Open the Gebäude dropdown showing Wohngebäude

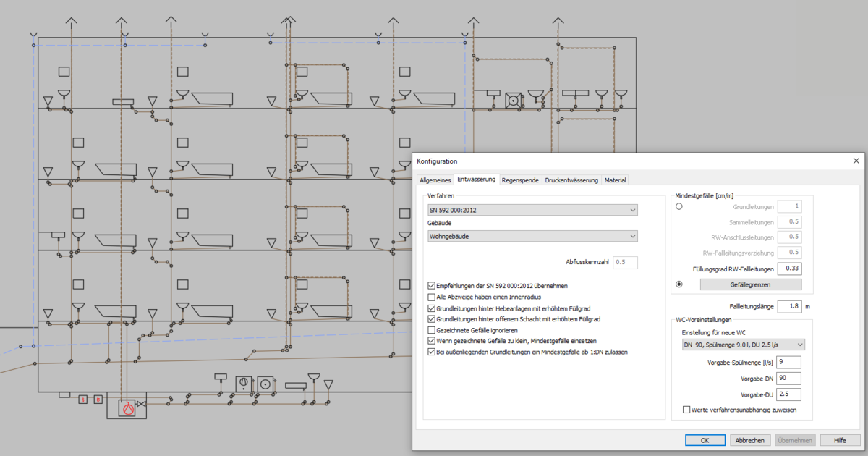pyautogui.click(x=532, y=236)
